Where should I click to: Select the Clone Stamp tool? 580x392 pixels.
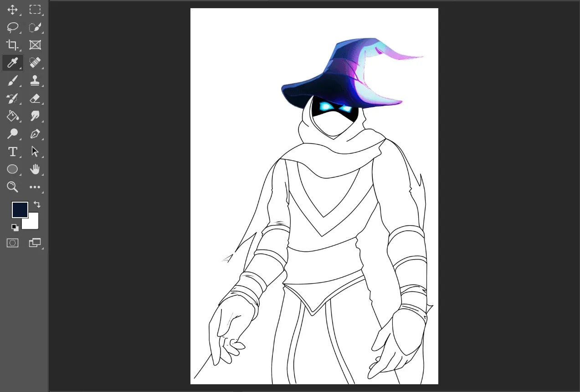click(x=35, y=81)
